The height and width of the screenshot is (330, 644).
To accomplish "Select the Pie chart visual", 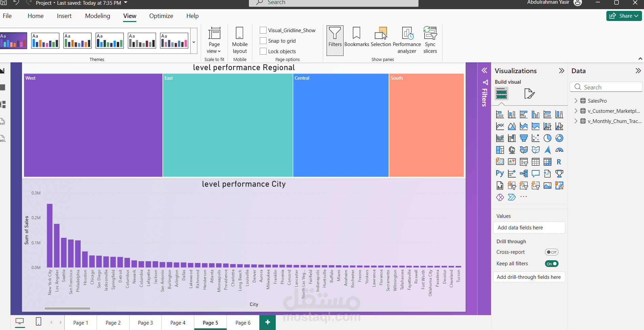I will point(547,138).
